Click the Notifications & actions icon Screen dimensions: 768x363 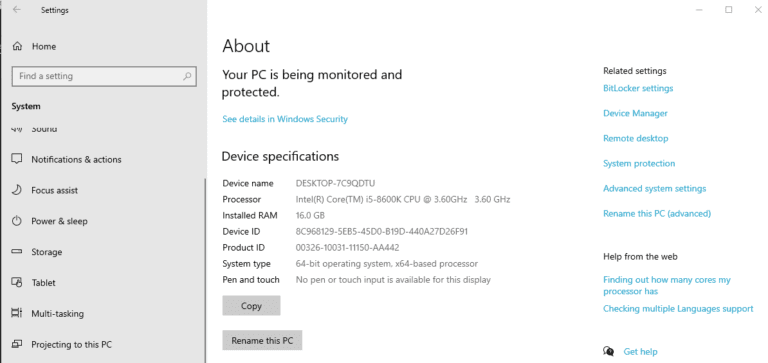pyautogui.click(x=17, y=159)
